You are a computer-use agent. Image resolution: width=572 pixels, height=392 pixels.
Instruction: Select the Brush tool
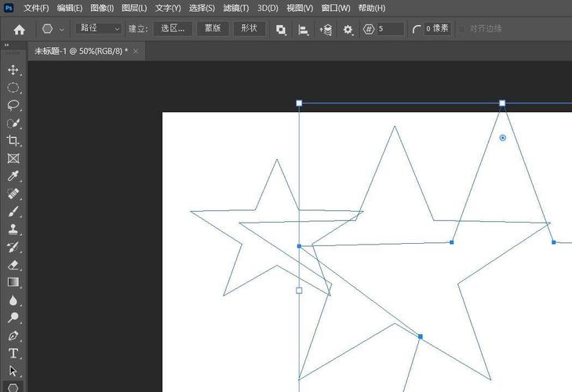click(13, 212)
